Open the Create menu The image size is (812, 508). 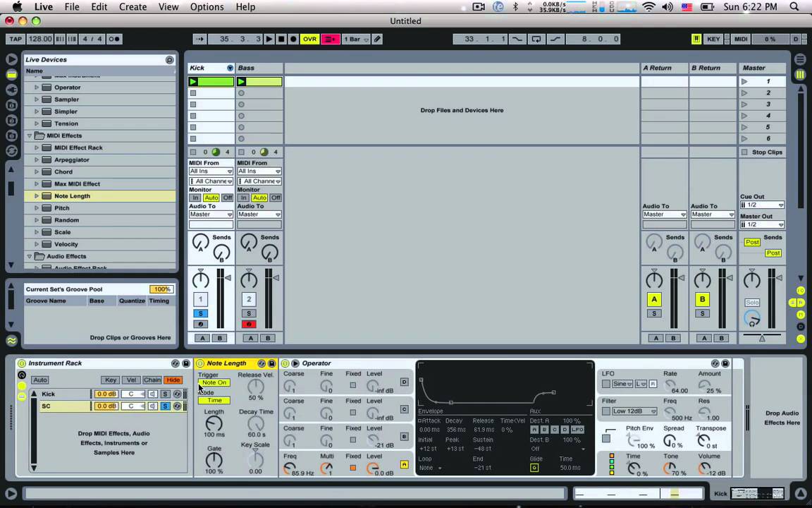(x=133, y=7)
